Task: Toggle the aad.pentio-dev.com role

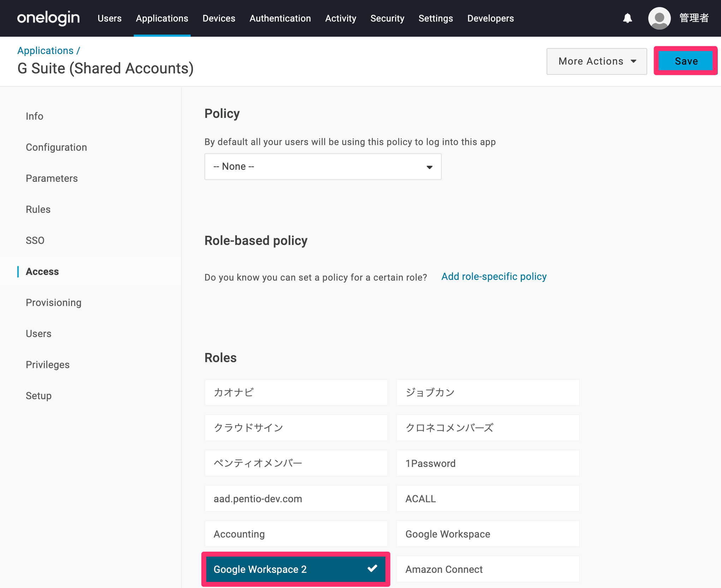Action: coord(296,498)
